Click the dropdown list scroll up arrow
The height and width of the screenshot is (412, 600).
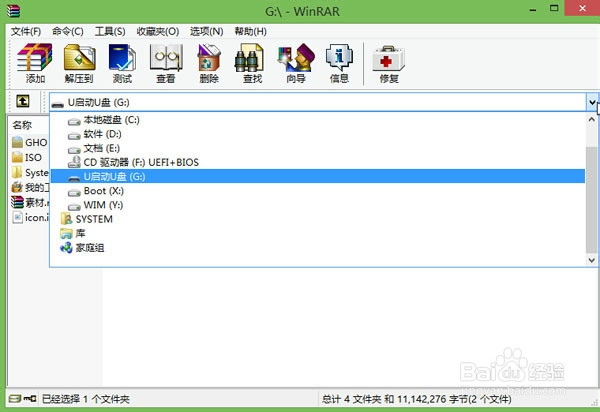tap(592, 119)
